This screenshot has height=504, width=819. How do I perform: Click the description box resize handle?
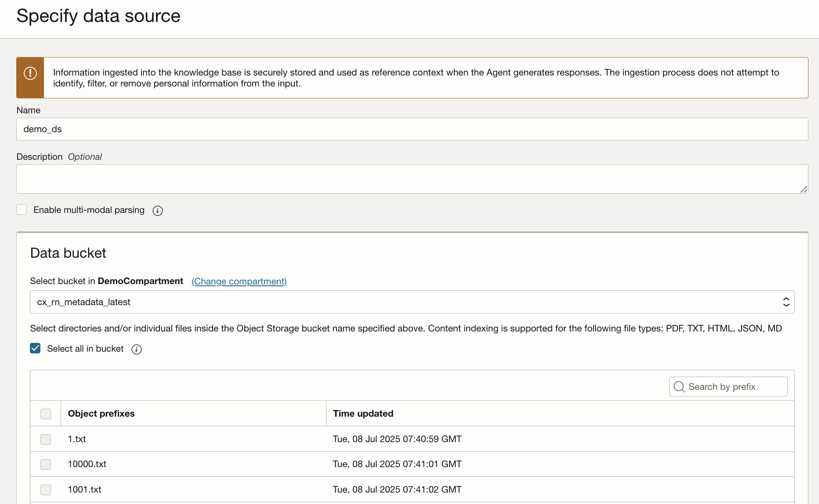(804, 189)
